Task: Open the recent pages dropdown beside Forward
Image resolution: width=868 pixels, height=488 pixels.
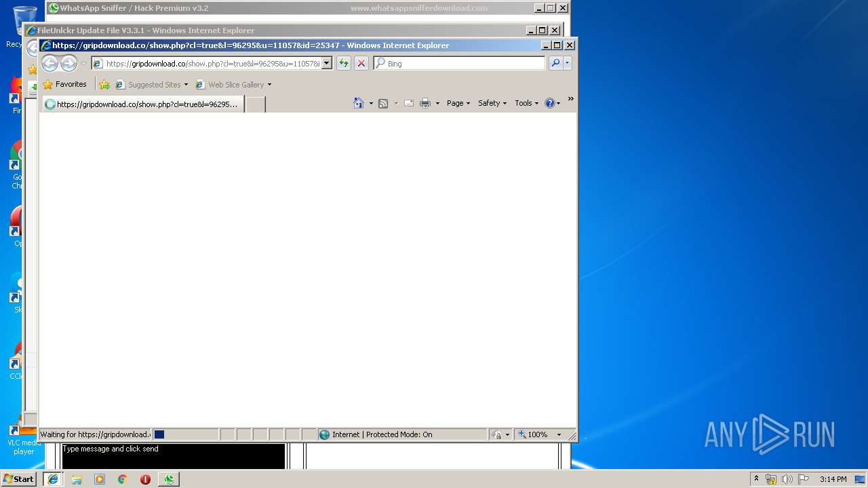Action: click(83, 64)
